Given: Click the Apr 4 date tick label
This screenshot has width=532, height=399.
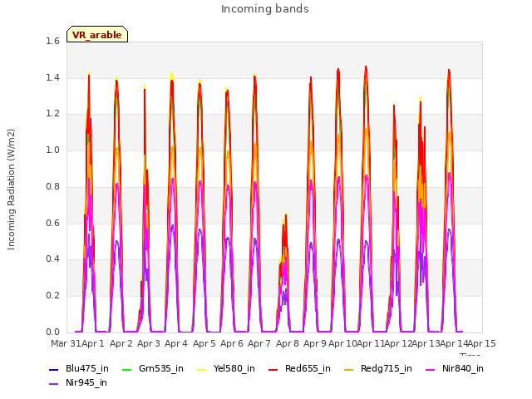Looking at the screenshot, I should tap(176, 343).
